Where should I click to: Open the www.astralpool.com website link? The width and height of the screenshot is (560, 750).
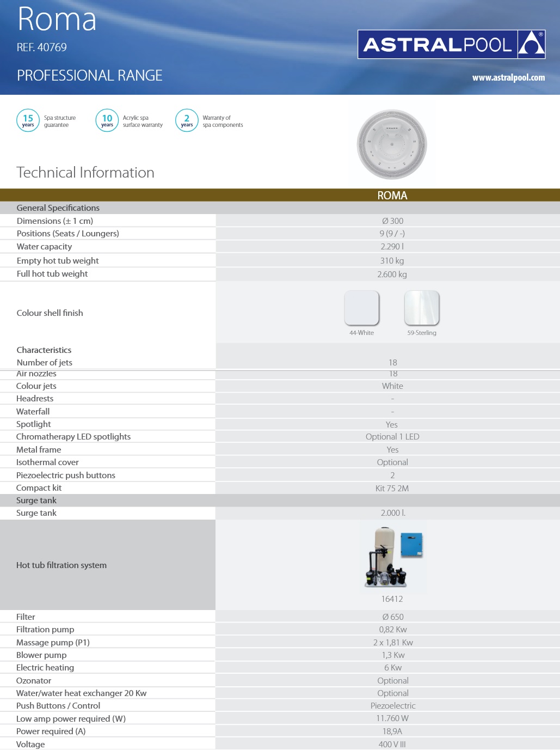(508, 78)
